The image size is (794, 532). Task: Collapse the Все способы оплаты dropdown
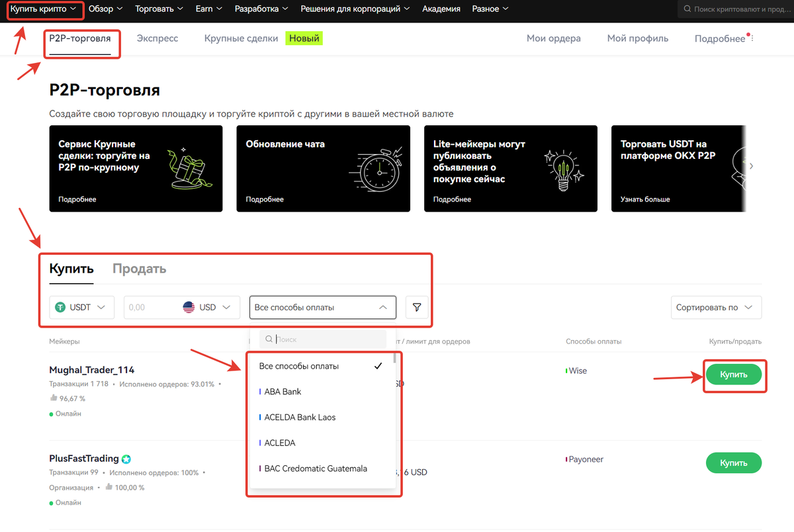coord(323,307)
